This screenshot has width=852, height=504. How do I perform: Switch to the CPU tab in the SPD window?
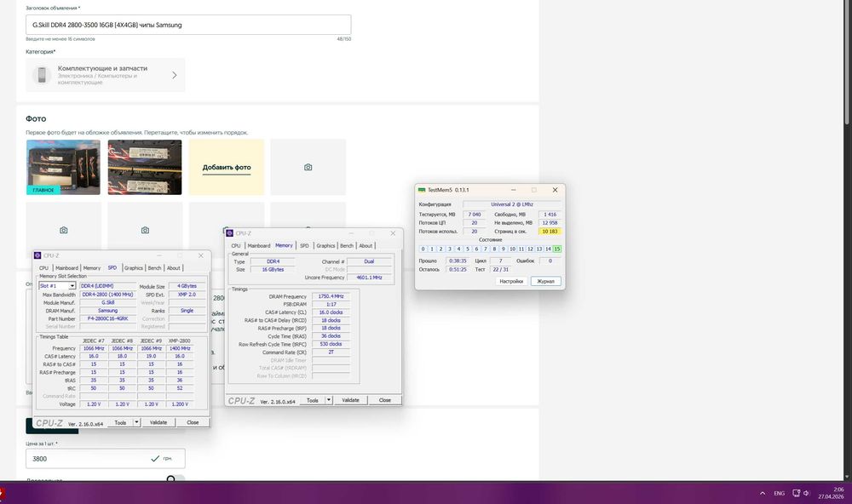click(x=43, y=267)
